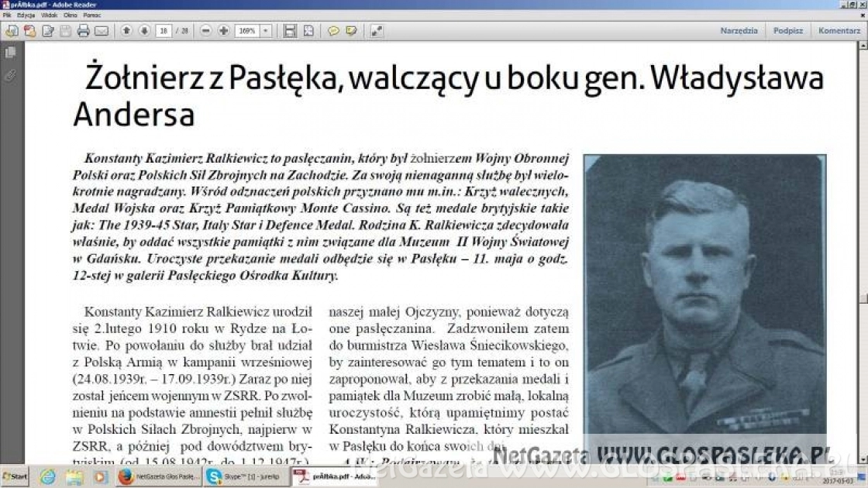Click the print icon in toolbar

click(83, 31)
